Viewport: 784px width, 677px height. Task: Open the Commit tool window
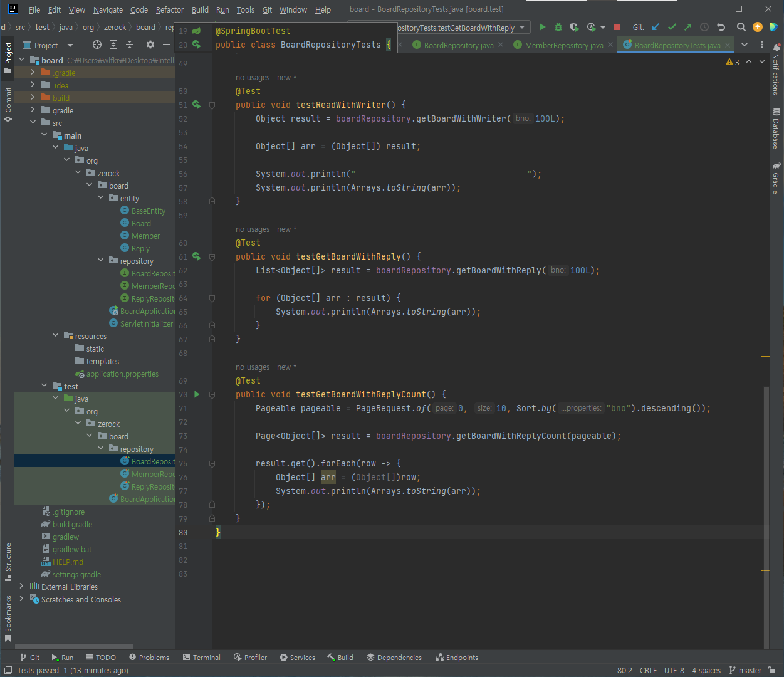pos(8,104)
